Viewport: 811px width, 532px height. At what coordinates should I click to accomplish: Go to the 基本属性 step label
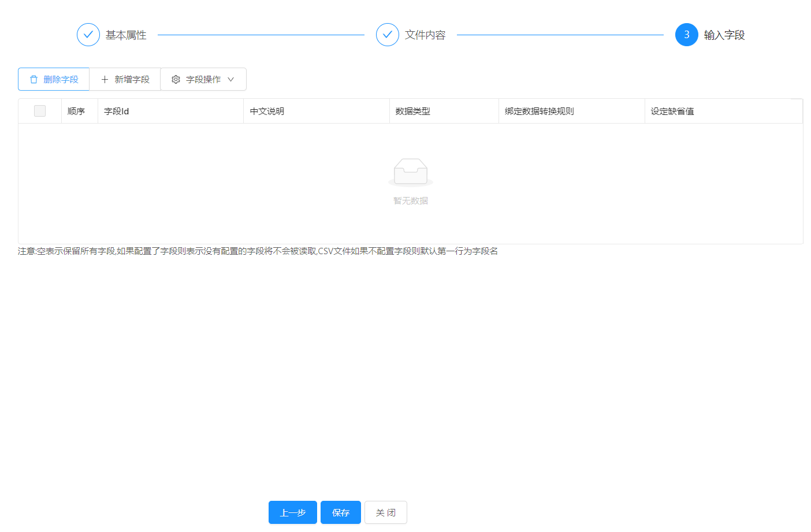[126, 35]
